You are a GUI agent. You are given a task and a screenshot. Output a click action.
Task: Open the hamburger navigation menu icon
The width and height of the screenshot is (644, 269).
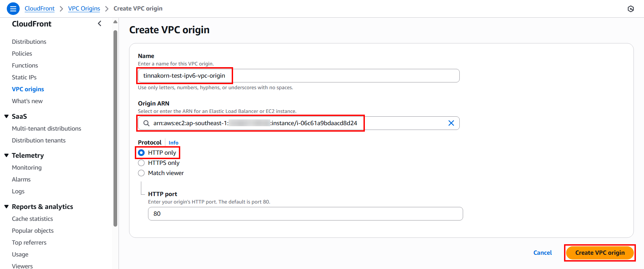(x=13, y=8)
